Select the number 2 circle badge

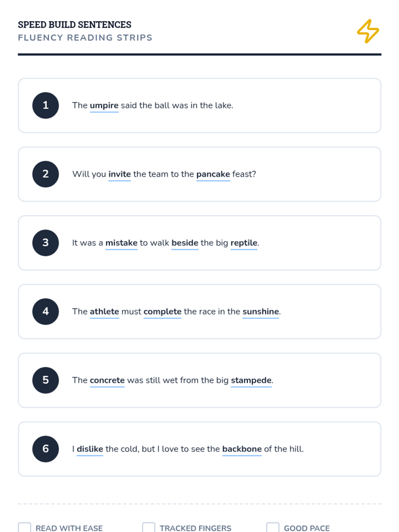point(46,174)
